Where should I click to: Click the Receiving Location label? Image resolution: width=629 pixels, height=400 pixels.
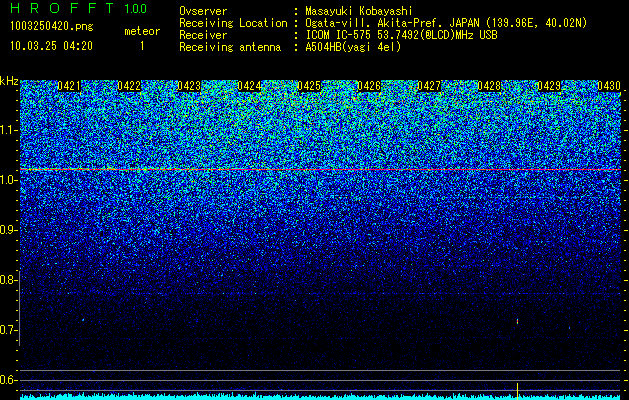(233, 23)
